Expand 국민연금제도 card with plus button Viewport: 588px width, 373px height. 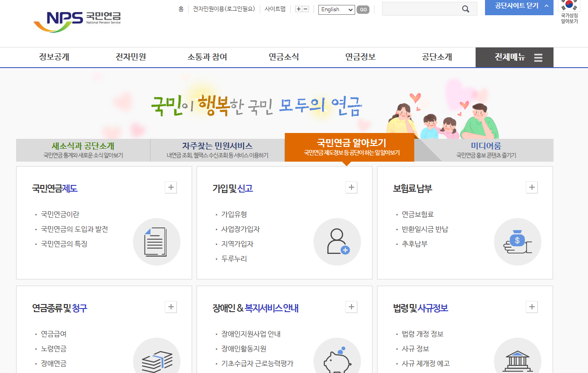(171, 187)
